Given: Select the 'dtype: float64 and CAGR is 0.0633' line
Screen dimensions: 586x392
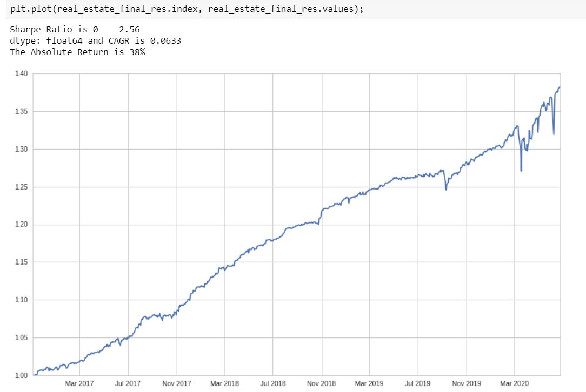Looking at the screenshot, I should coord(95,40).
